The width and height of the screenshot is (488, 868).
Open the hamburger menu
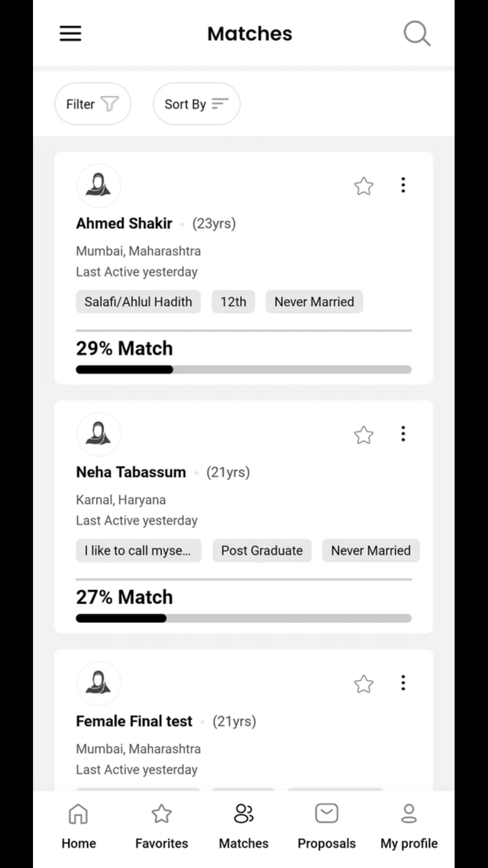70,33
